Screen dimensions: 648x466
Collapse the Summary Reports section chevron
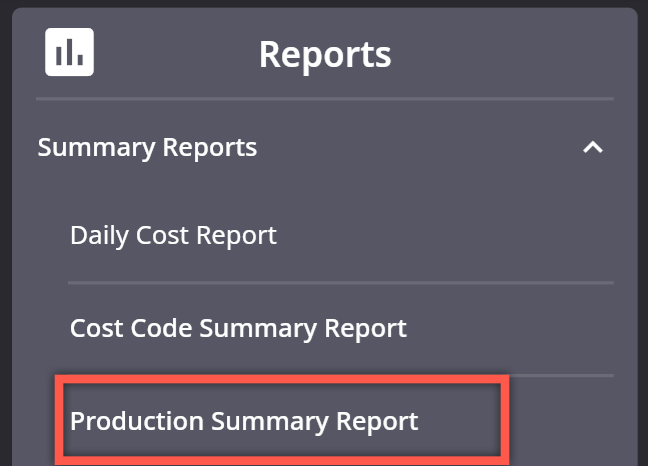(x=593, y=147)
